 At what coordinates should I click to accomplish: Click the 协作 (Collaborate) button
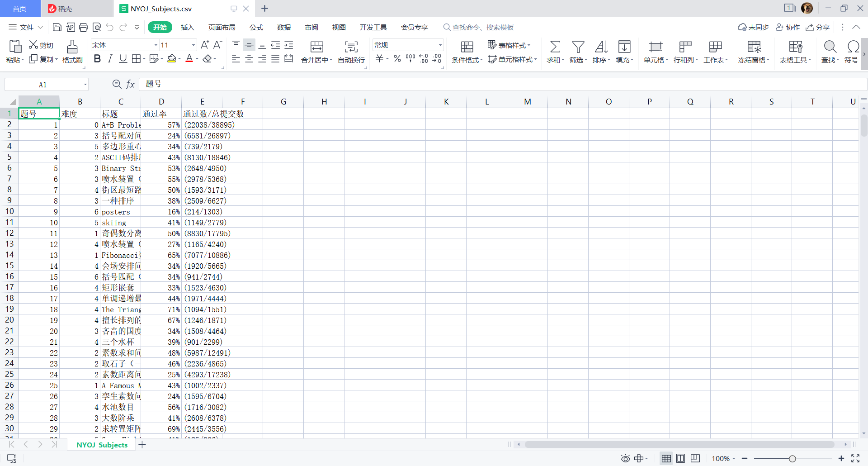pos(788,27)
